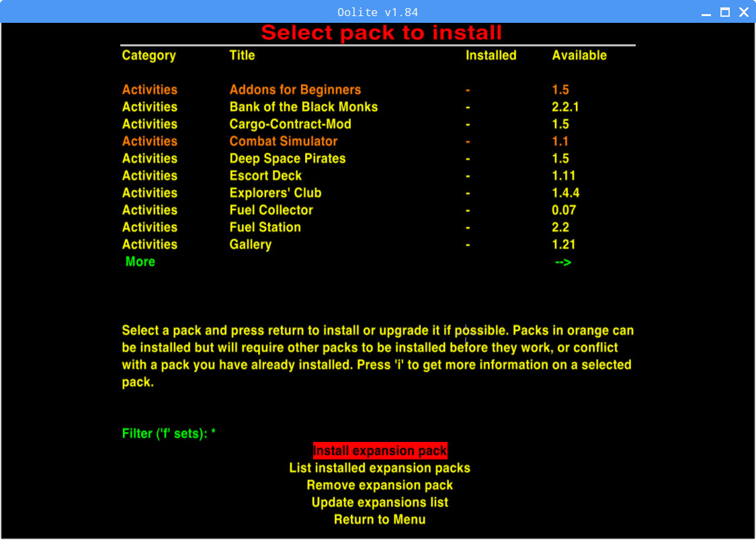The image size is (756, 540).
Task: Click Activities category in Deep Space Pirates row
Action: pyautogui.click(x=149, y=159)
